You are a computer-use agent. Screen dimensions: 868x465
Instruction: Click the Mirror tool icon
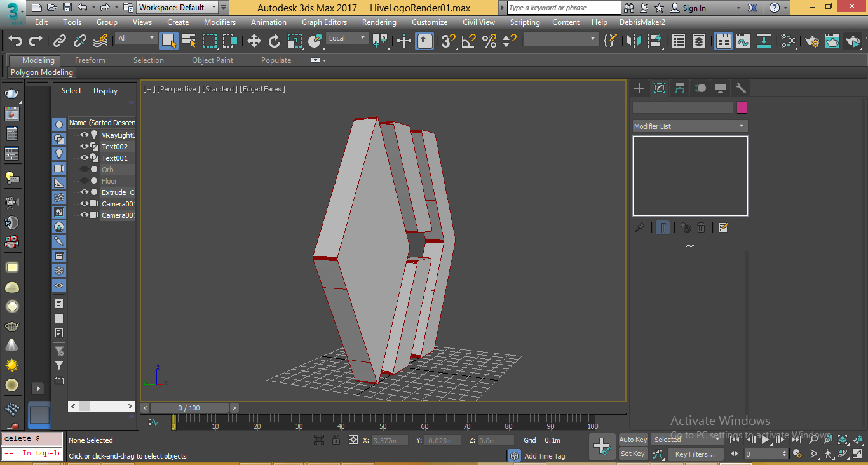coord(634,41)
